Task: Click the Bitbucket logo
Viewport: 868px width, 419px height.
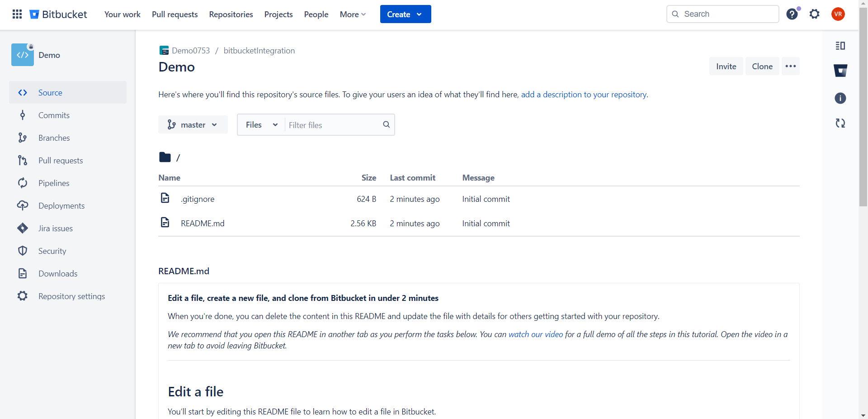Action: pyautogui.click(x=58, y=14)
